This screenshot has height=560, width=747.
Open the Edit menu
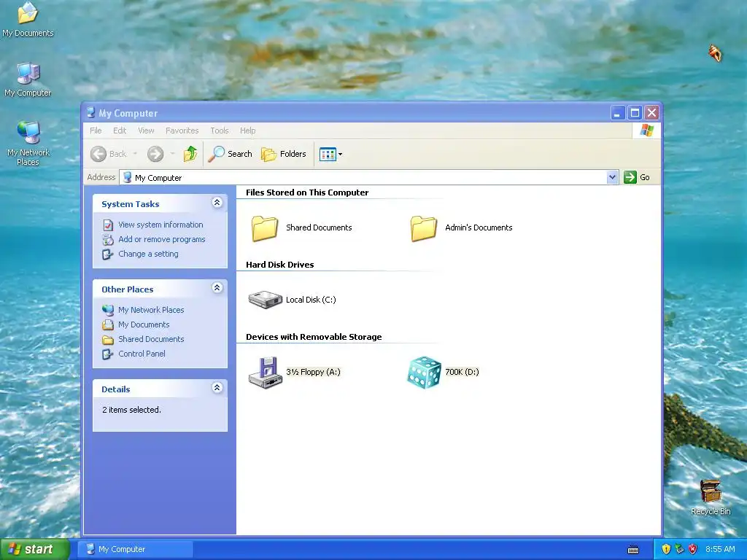pyautogui.click(x=120, y=131)
